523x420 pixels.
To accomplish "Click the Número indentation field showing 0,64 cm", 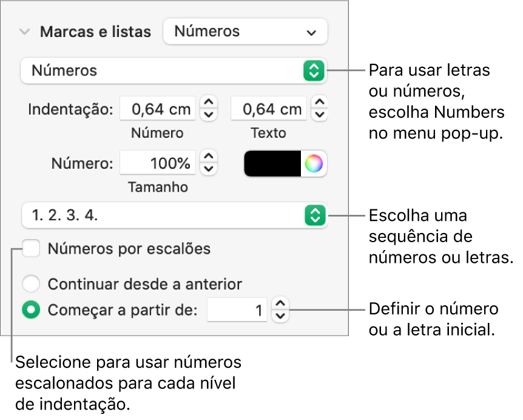I will click(157, 109).
